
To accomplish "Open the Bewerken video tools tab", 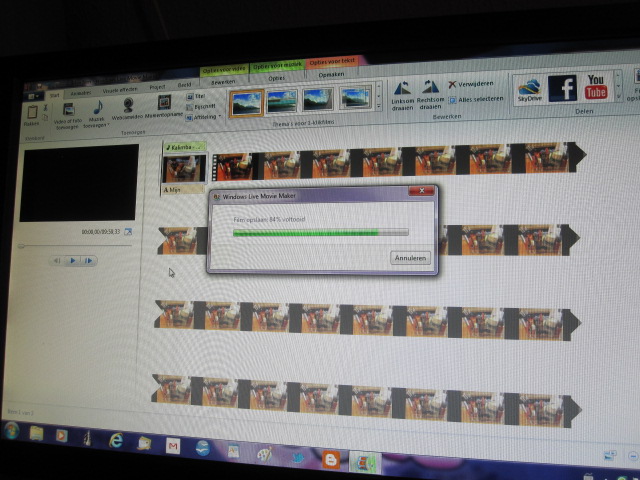I will tap(223, 82).
